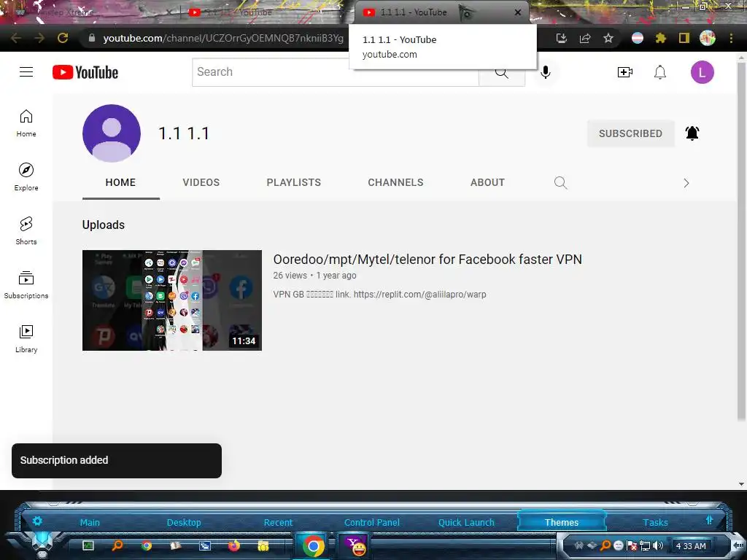Go back in browser history

pyautogui.click(x=16, y=38)
